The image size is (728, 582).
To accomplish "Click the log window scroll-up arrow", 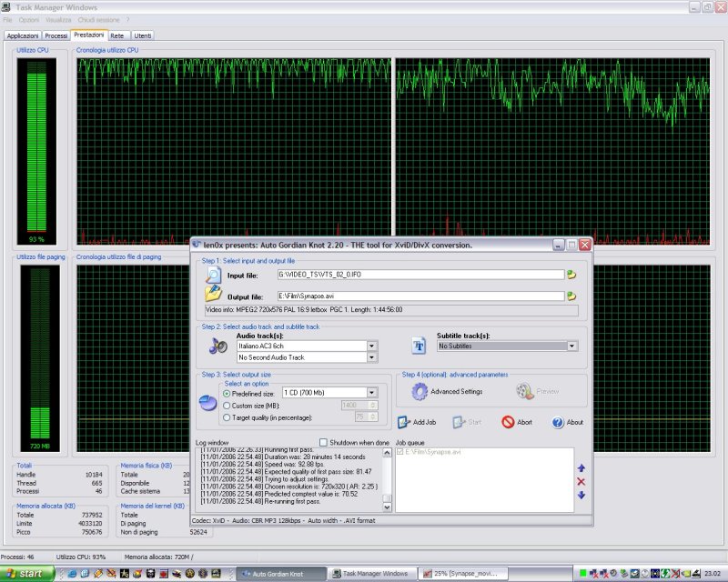I will tap(388, 453).
